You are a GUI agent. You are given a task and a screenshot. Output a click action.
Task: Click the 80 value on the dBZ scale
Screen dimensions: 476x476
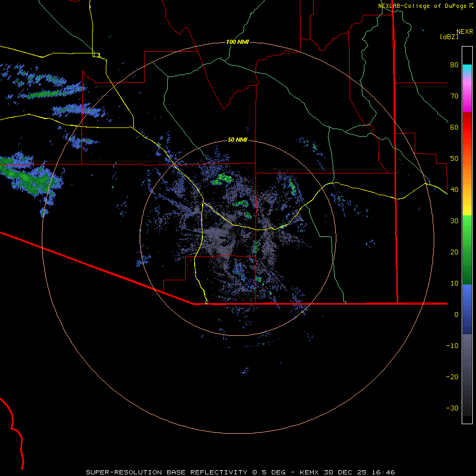point(454,65)
